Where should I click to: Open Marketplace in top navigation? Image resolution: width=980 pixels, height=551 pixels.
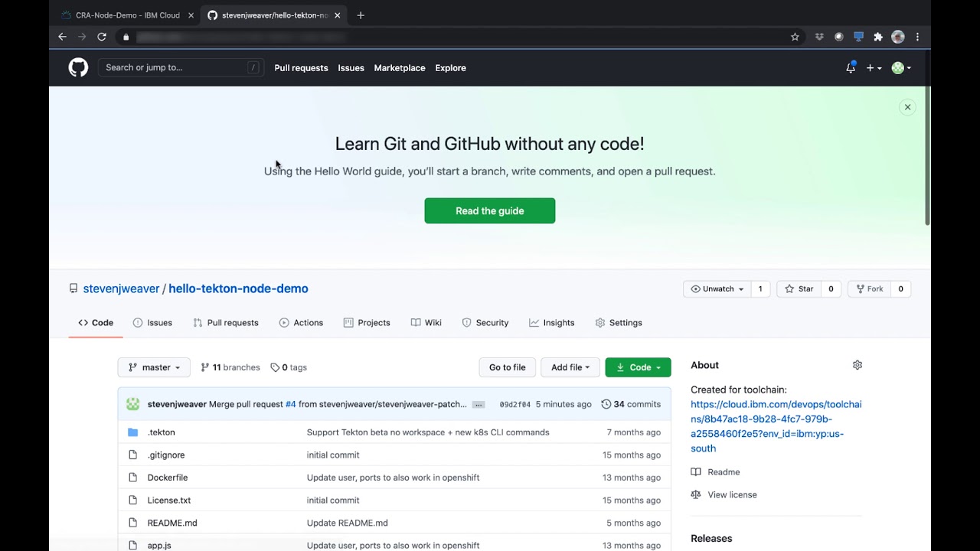tap(400, 68)
